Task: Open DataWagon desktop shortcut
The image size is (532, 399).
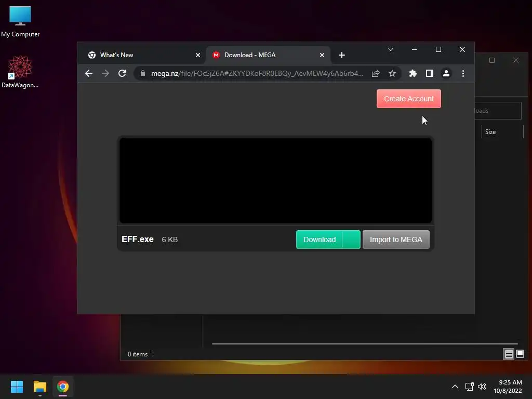Action: [x=20, y=72]
